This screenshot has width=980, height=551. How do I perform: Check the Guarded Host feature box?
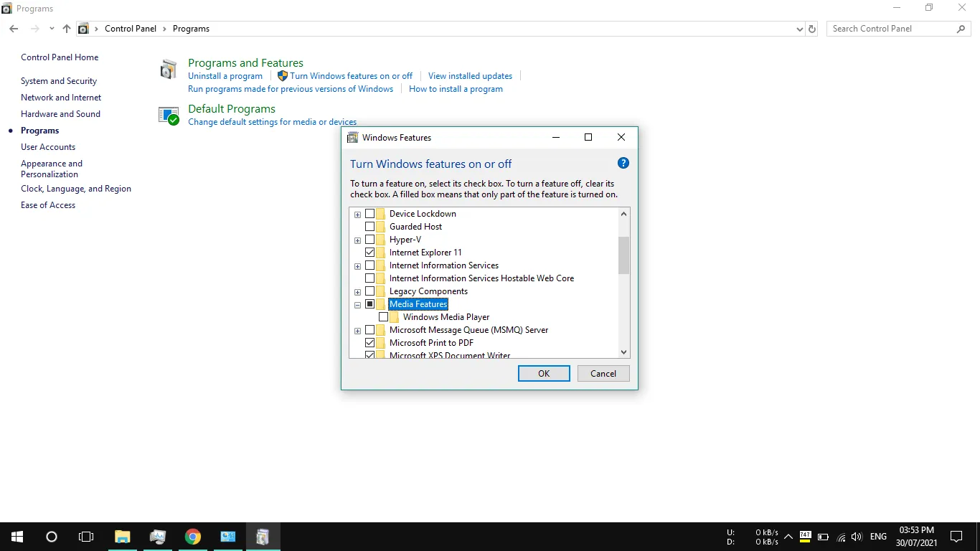[370, 227]
